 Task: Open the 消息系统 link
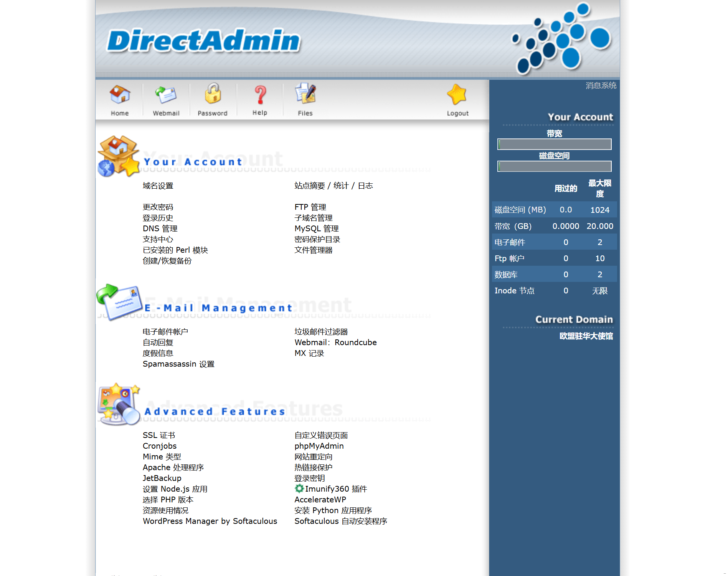pos(601,86)
